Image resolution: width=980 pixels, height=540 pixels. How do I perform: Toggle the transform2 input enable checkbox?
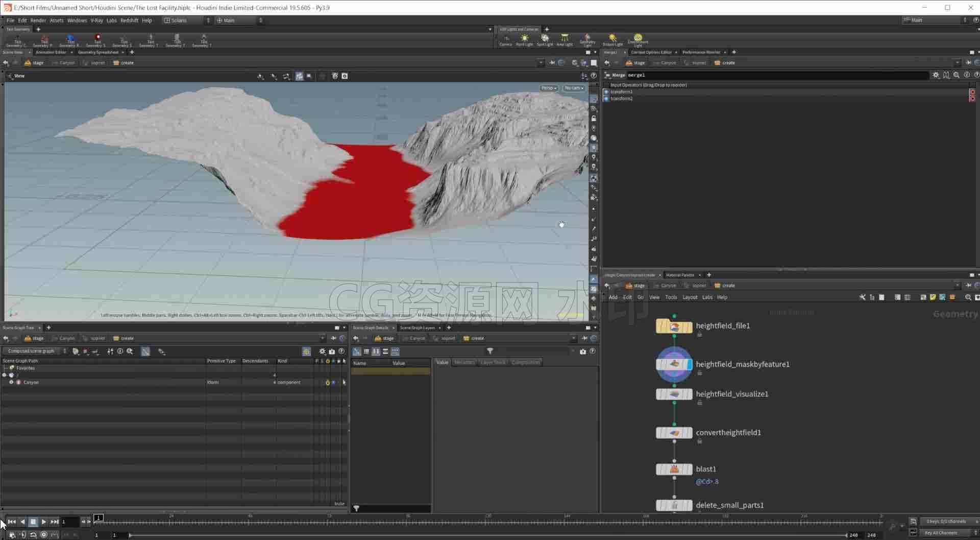606,99
